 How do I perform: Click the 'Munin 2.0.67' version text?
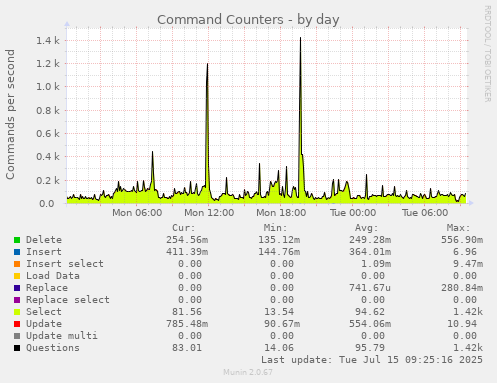(x=248, y=372)
